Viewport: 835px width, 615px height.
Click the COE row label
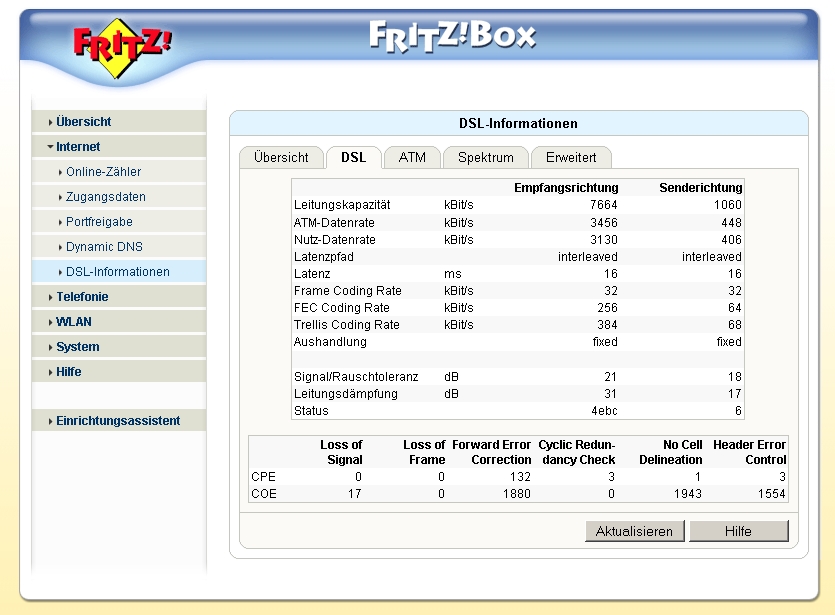[x=264, y=494]
